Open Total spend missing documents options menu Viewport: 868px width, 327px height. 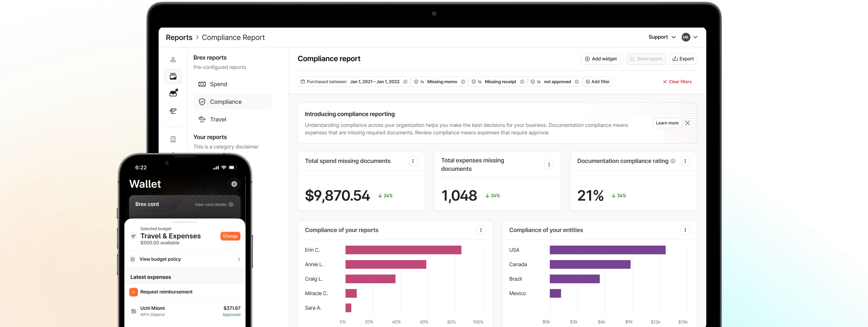(x=413, y=161)
